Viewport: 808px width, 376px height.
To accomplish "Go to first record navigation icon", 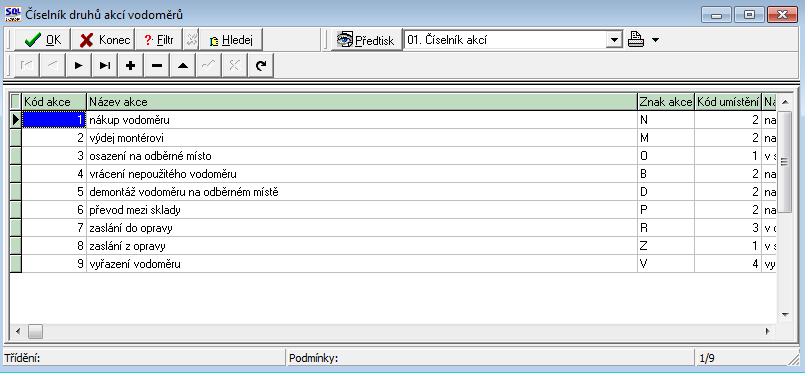I will (26, 66).
